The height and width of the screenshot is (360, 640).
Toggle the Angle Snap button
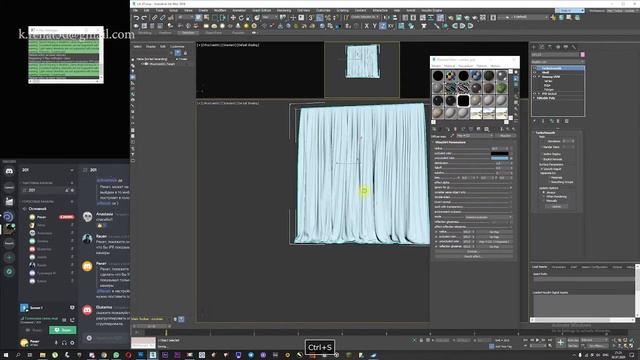pyautogui.click(x=320, y=18)
